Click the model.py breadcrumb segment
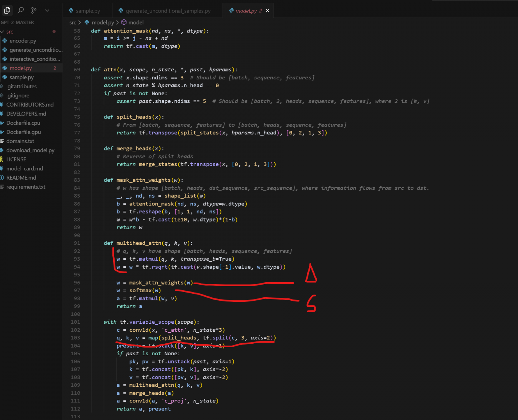This screenshot has height=420, width=518. tap(103, 23)
